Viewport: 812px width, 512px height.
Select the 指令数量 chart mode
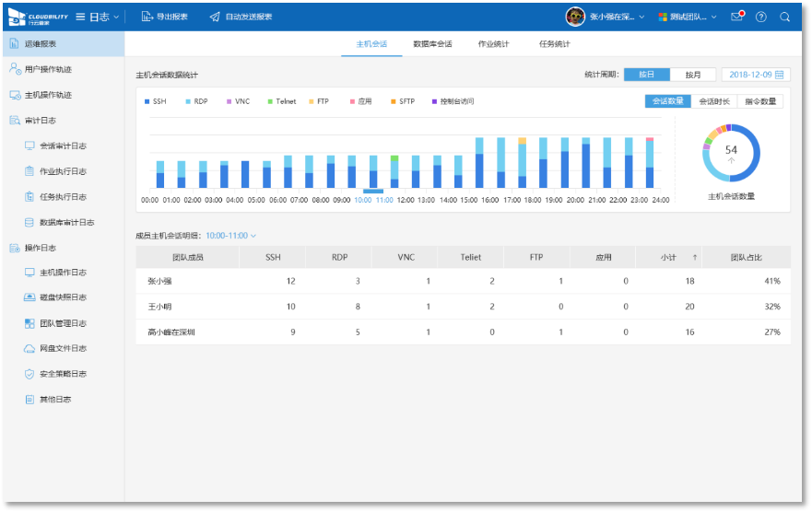(x=760, y=101)
